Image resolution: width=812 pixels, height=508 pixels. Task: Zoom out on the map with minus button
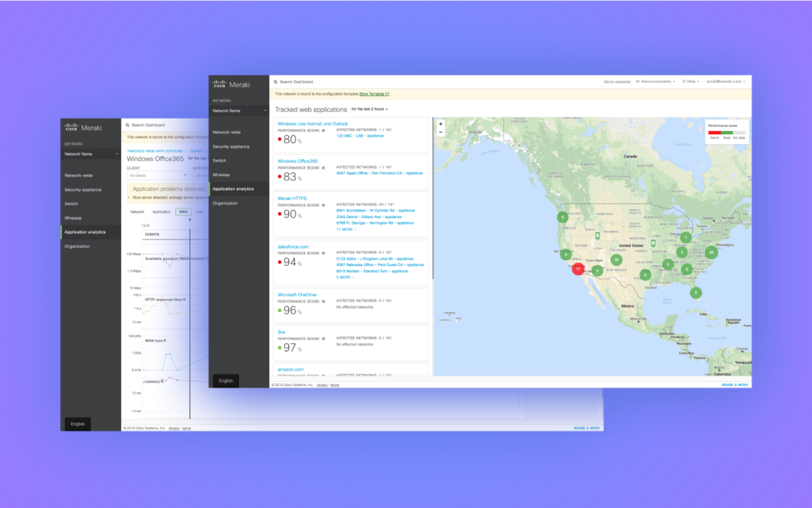click(x=441, y=132)
